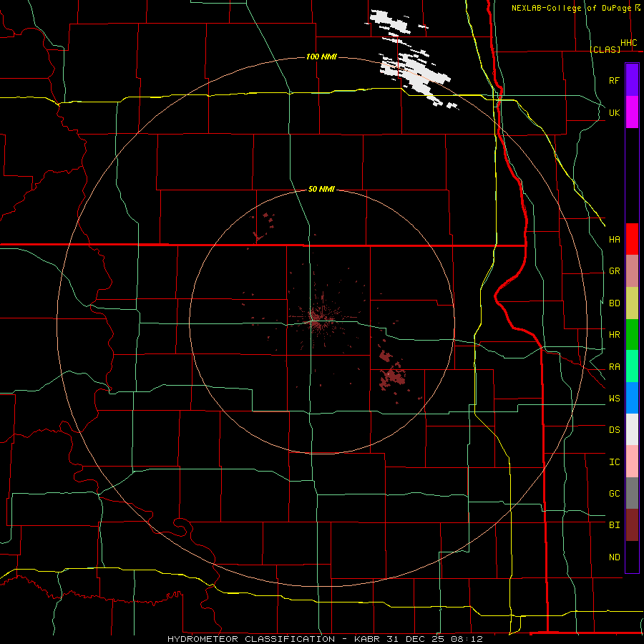
Task: Click the 'IC' legend label
Action: point(614,462)
